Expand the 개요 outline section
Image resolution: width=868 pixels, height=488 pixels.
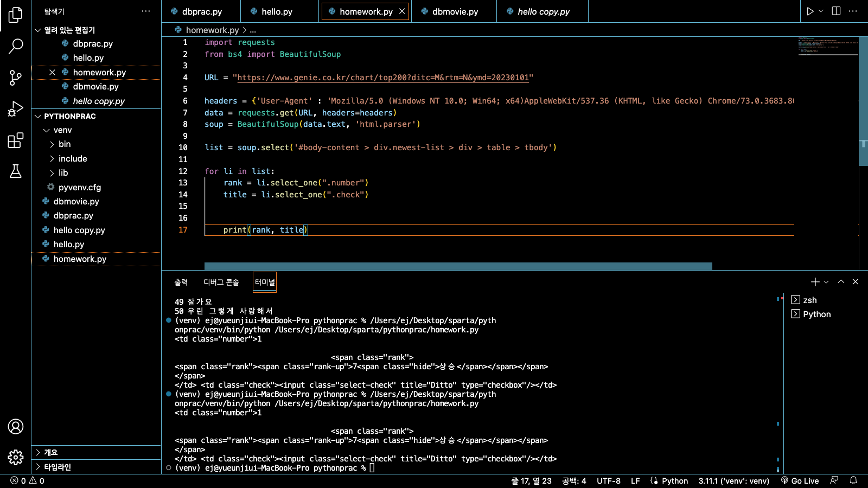pos(96,452)
